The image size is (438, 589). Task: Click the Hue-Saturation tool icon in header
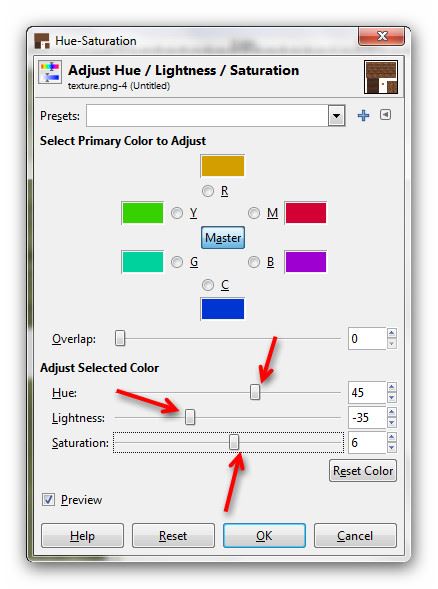pos(50,72)
